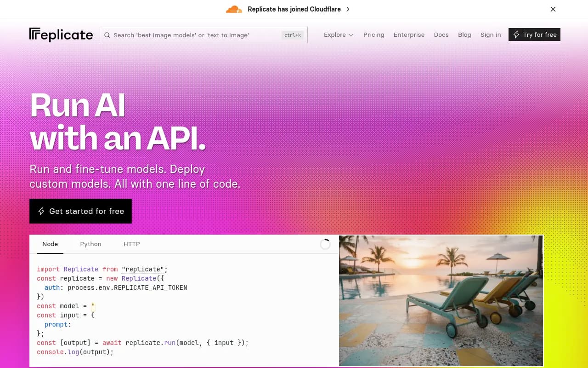588x368 pixels.
Task: Switch to the Python tab
Action: coord(90,244)
